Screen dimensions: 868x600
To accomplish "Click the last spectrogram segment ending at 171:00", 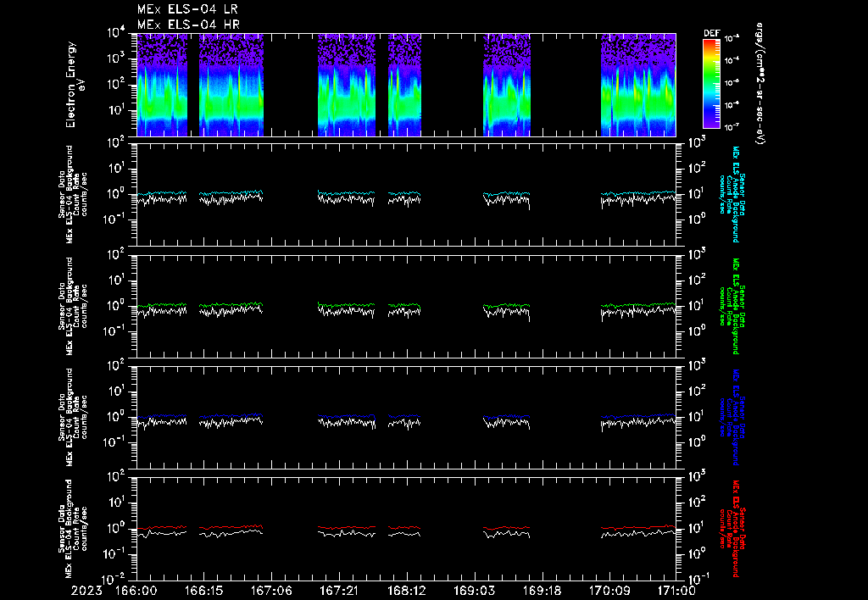I will (x=638, y=85).
